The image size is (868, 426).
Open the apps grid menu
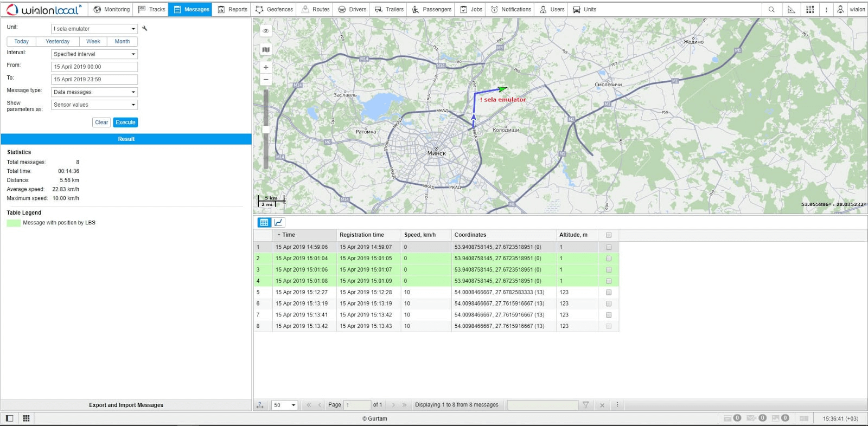(810, 9)
